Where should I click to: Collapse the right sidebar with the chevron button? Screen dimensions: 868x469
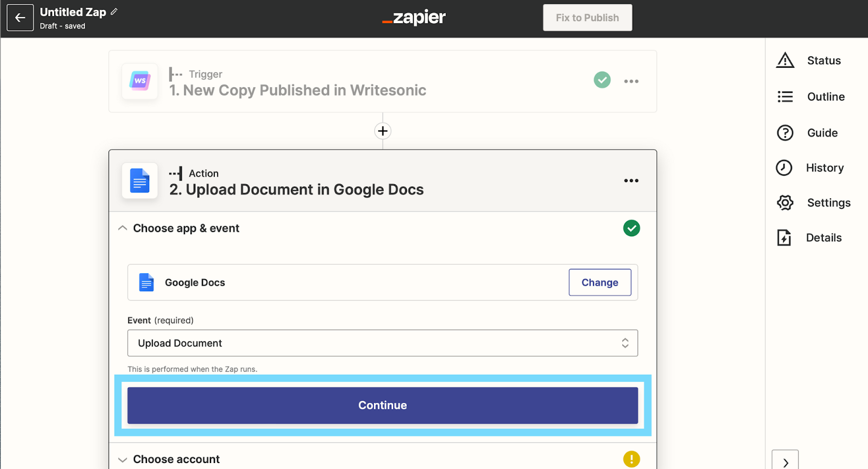click(786, 461)
